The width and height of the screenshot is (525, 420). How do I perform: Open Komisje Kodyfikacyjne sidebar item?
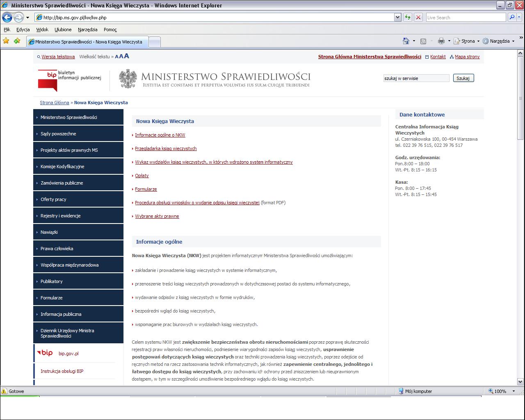pyautogui.click(x=78, y=167)
